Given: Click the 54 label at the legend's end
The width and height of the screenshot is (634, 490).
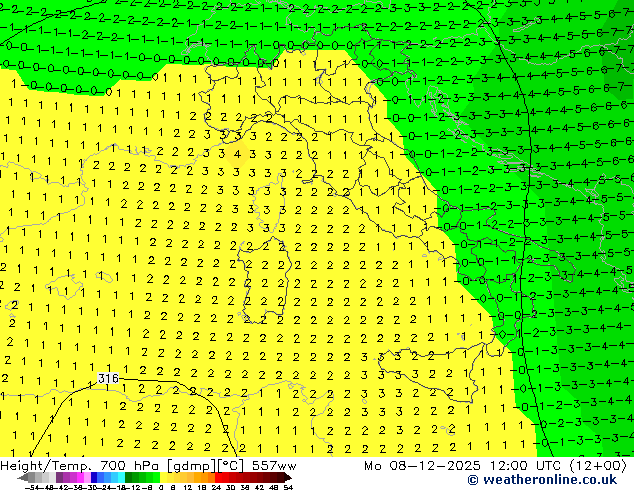Looking at the screenshot, I should coord(288,487).
